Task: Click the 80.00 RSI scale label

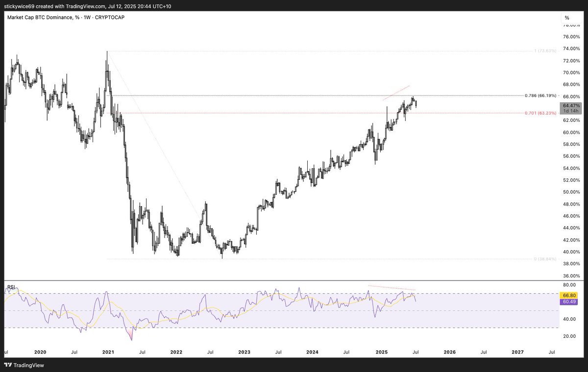Action: click(x=569, y=285)
